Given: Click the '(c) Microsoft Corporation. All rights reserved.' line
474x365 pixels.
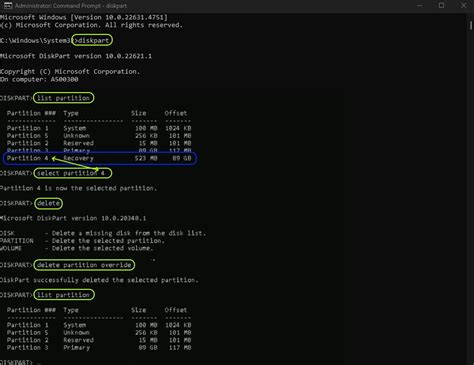Looking at the screenshot, I should 91,25.
